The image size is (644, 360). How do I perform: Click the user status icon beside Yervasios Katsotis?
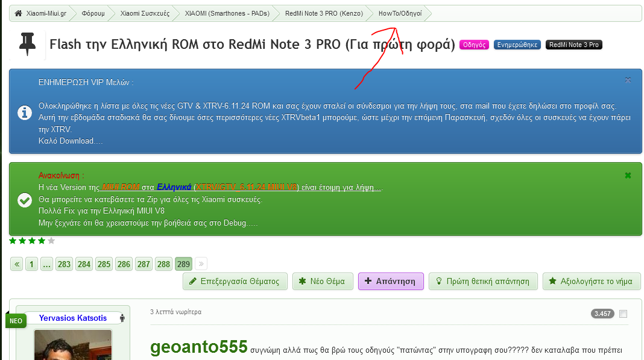(x=122, y=318)
